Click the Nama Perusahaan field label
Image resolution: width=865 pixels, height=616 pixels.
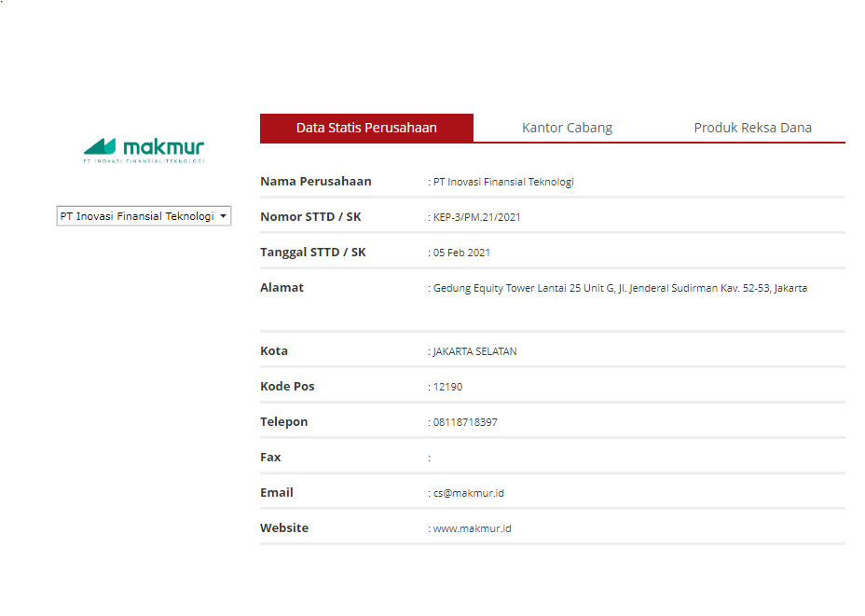pyautogui.click(x=315, y=182)
